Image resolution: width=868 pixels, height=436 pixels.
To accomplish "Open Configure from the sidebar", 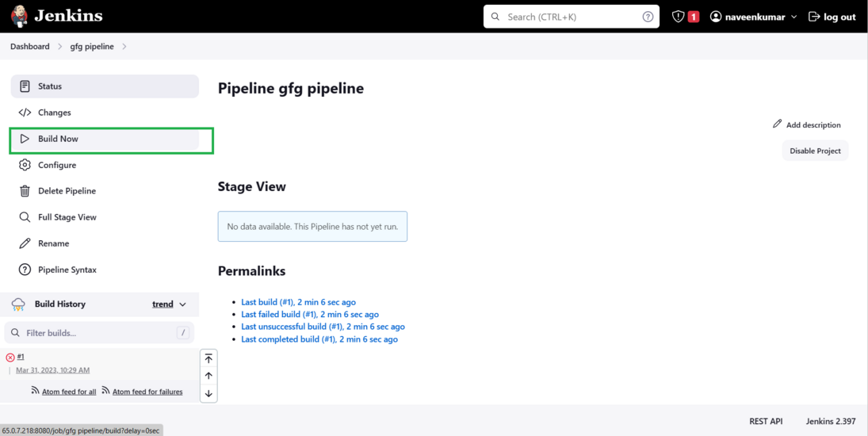I will [x=57, y=165].
